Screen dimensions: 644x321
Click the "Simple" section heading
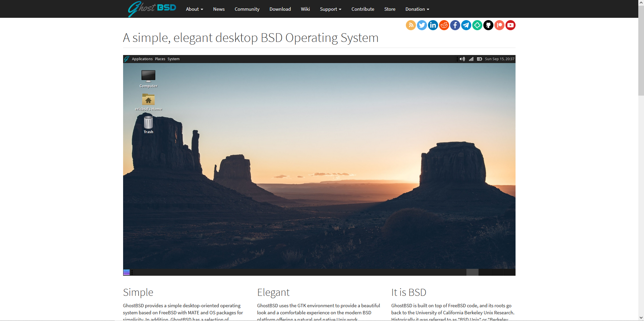[138, 292]
